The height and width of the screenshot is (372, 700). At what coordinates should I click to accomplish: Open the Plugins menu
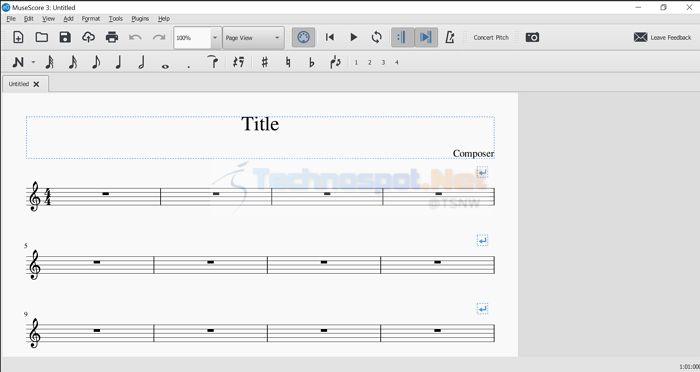pos(140,19)
